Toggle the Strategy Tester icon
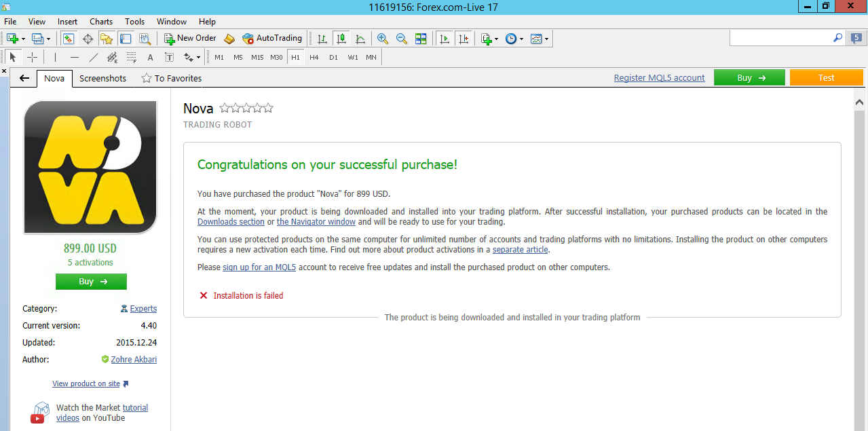 (145, 39)
